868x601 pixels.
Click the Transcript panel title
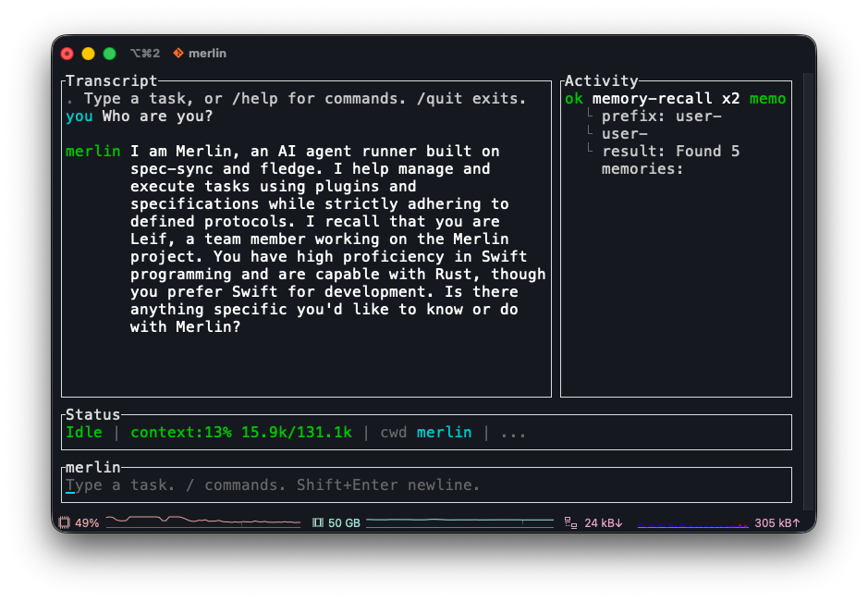click(x=111, y=80)
